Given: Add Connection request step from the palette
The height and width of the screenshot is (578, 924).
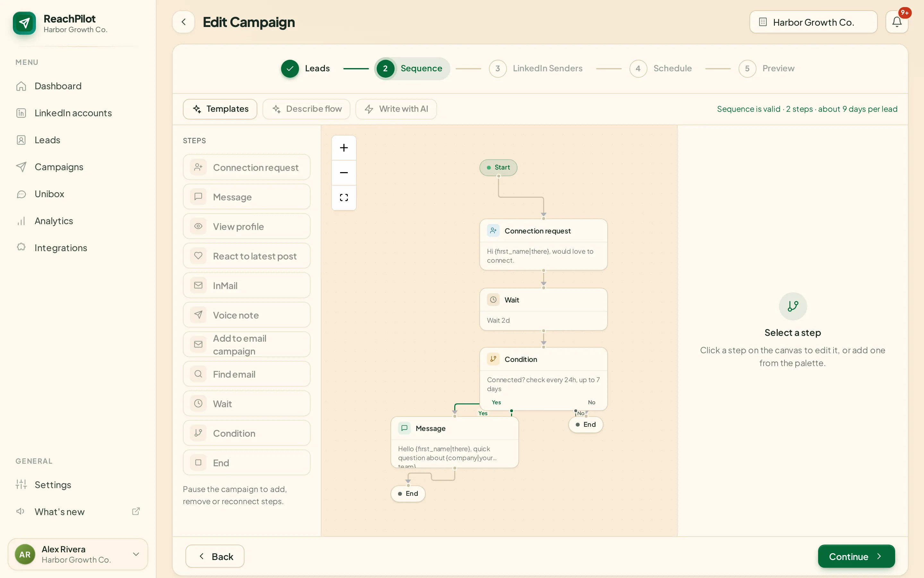Looking at the screenshot, I should [247, 167].
